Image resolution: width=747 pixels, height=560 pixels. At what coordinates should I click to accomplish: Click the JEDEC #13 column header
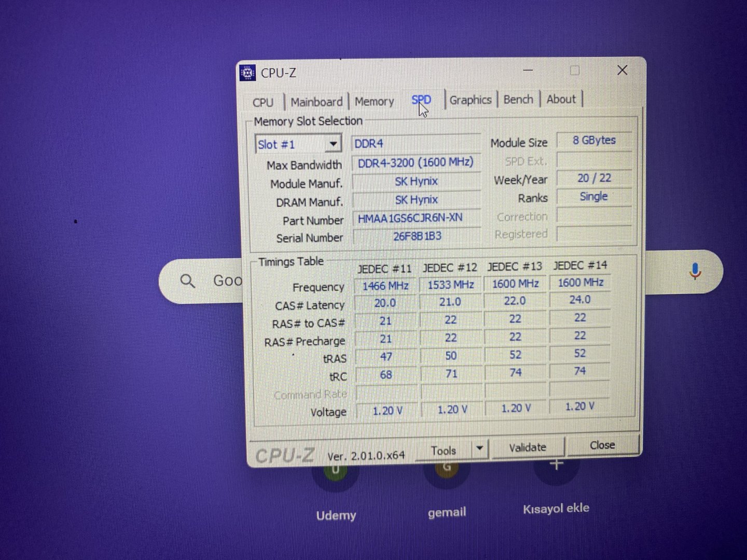coord(515,267)
